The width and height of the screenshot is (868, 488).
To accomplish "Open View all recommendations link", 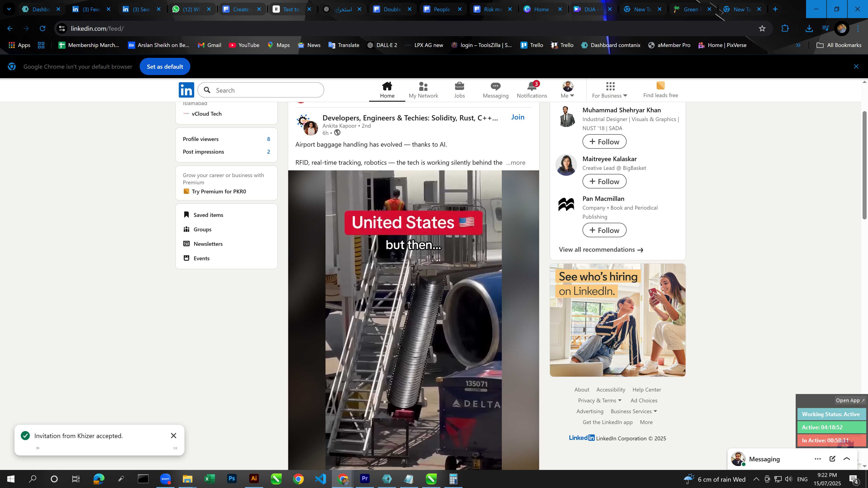I will pos(601,250).
